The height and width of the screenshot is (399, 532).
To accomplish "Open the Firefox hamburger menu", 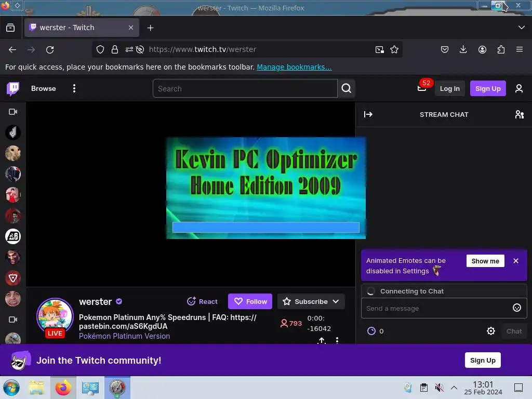I will [x=520, y=49].
